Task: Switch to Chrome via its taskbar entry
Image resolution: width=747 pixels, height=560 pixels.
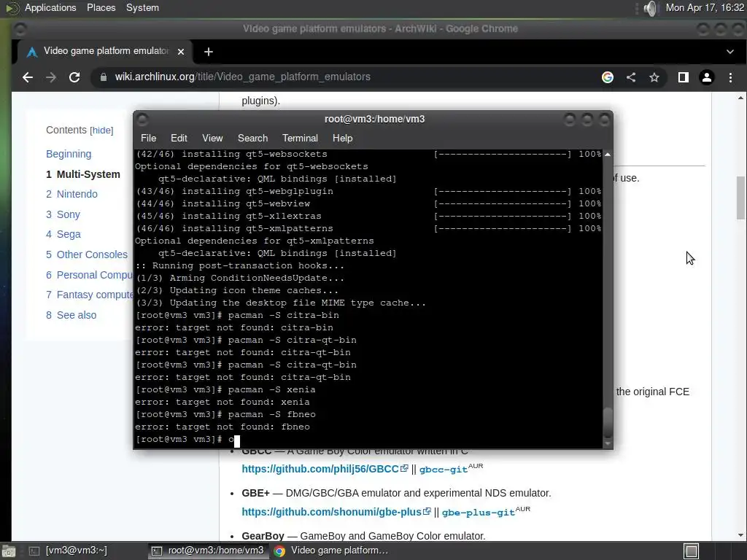Action: [332, 551]
